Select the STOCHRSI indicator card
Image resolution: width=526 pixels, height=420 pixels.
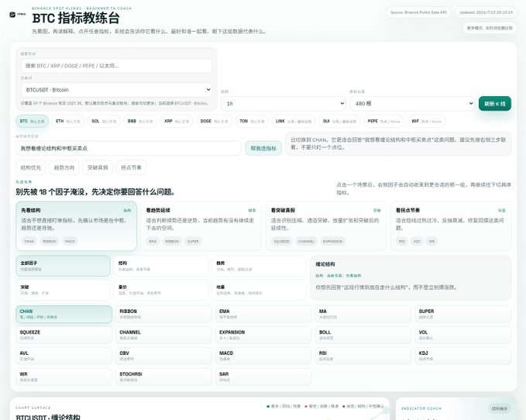point(163,377)
